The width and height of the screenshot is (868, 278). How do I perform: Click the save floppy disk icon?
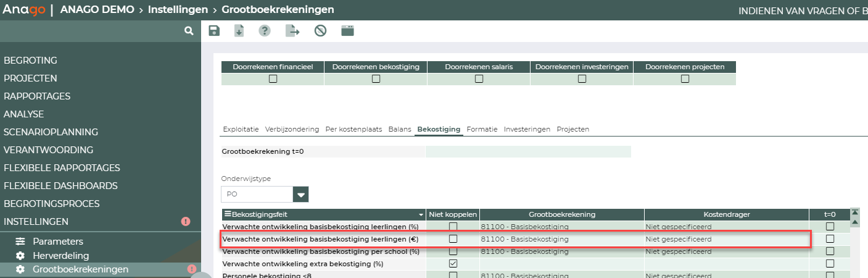point(214,31)
